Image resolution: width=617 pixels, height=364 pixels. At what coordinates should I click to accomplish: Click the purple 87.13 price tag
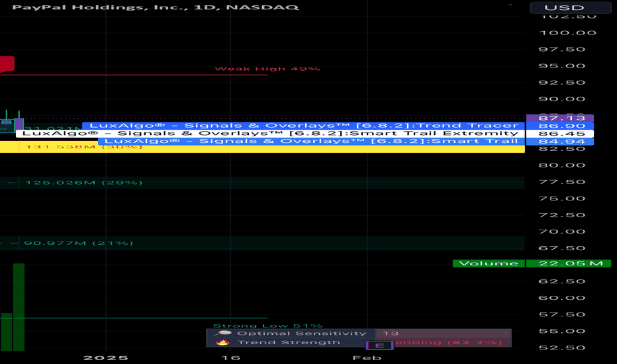click(560, 118)
